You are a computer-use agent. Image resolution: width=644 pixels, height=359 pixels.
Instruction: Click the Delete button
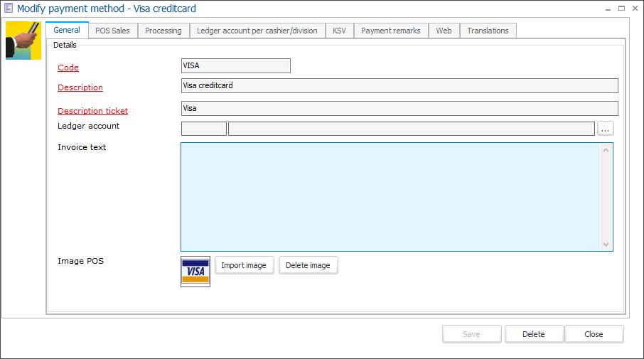click(534, 334)
